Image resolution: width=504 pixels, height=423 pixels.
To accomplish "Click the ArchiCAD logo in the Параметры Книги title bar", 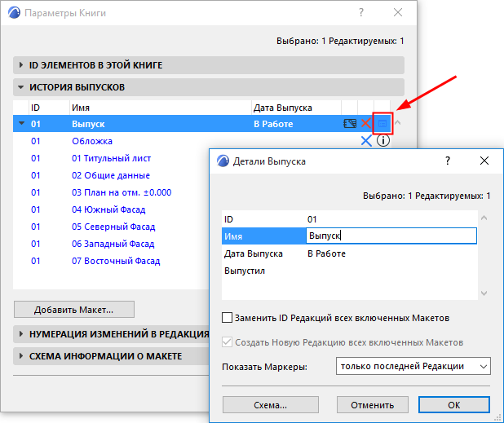I will click(14, 13).
